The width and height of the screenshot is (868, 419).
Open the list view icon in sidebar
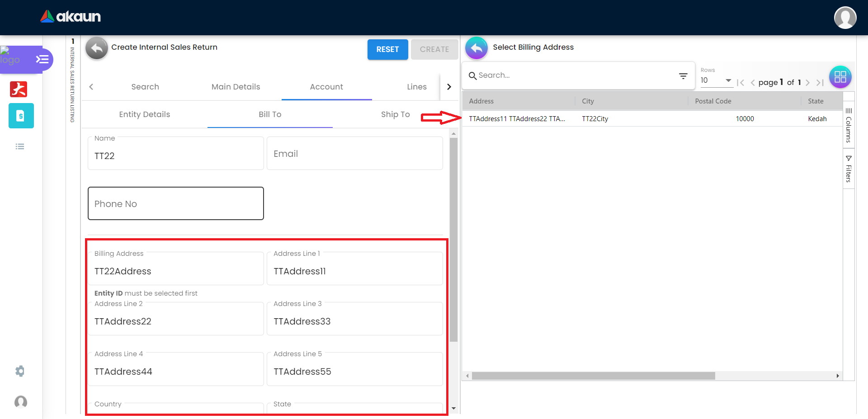[20, 146]
